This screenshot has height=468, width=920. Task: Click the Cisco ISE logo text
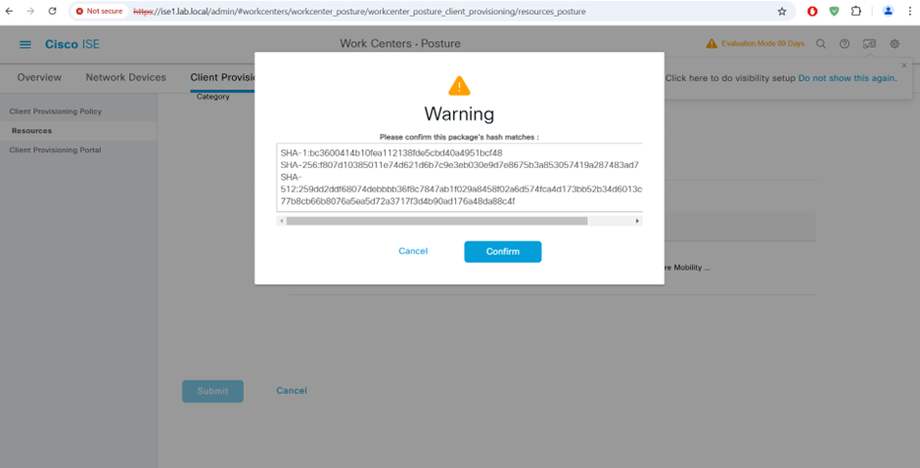72,44
